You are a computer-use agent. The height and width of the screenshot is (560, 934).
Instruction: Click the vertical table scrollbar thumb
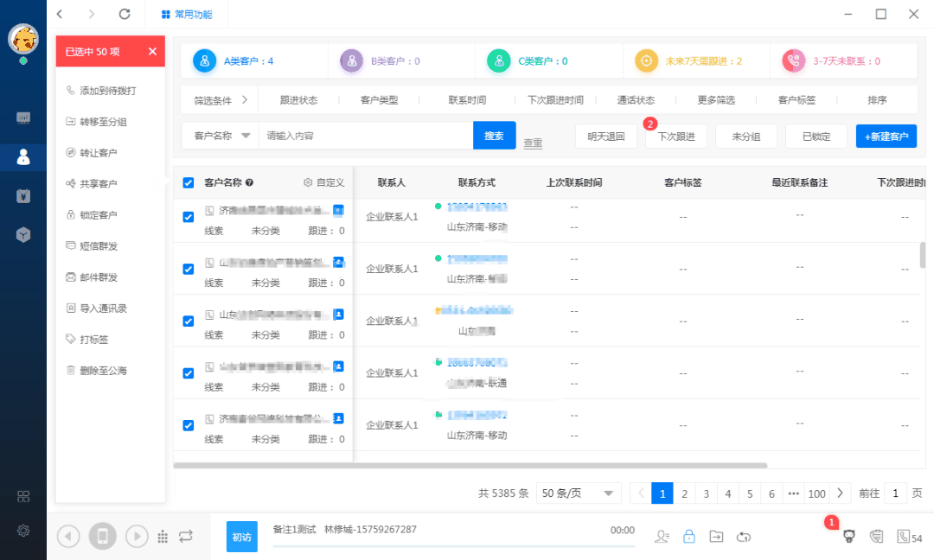click(x=923, y=255)
